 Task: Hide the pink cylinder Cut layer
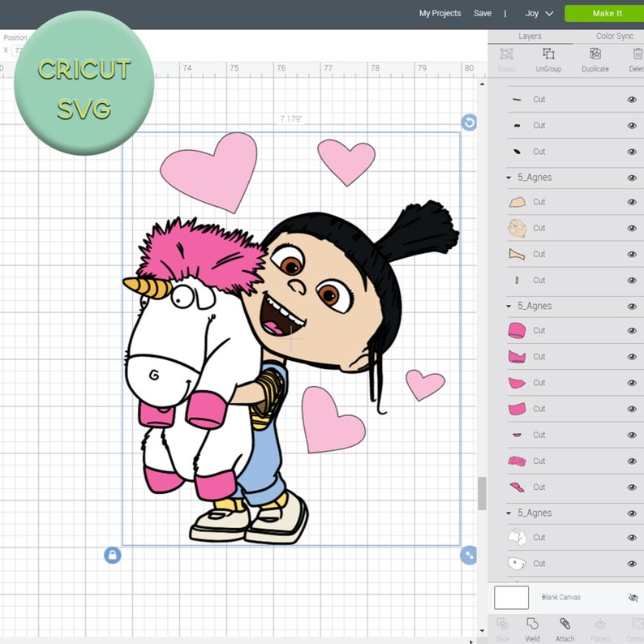[x=632, y=331]
